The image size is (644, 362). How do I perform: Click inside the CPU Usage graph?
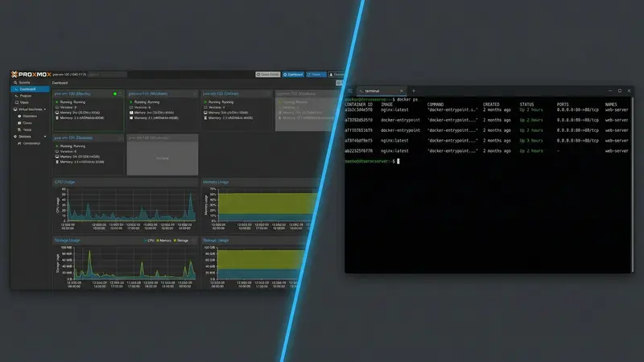131,205
